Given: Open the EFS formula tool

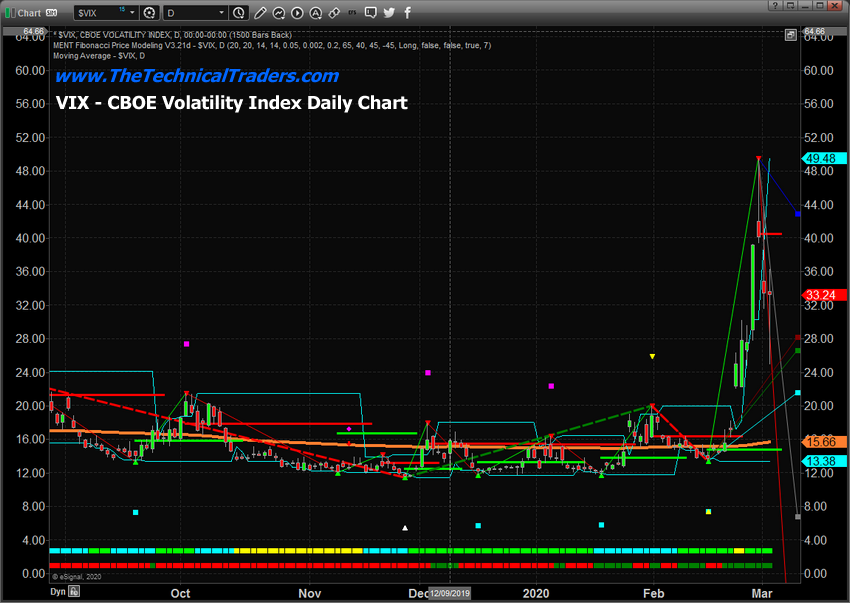Looking at the screenshot, I should pyautogui.click(x=352, y=12).
